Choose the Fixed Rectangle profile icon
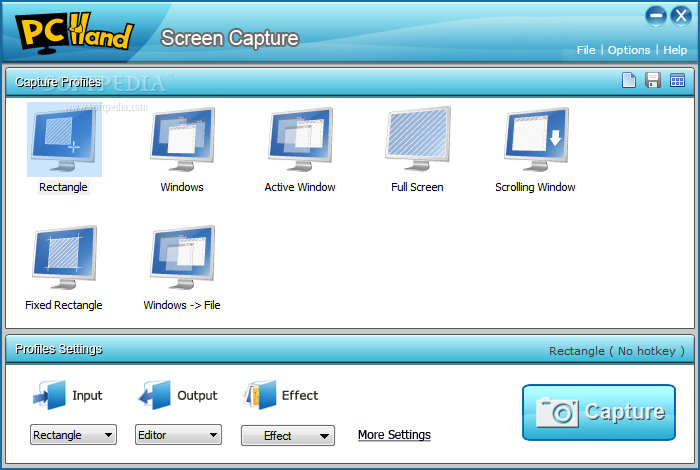Screen dimensions: 700x470 (64, 257)
